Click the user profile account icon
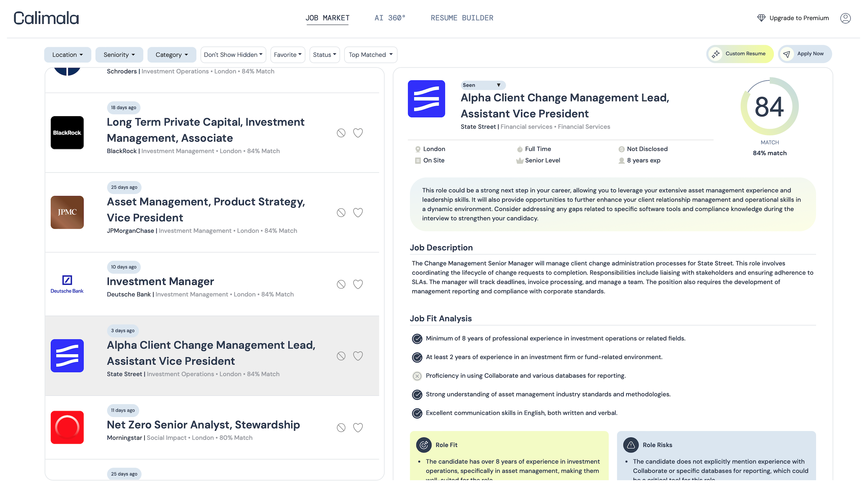The image size is (867, 504). [x=845, y=18]
